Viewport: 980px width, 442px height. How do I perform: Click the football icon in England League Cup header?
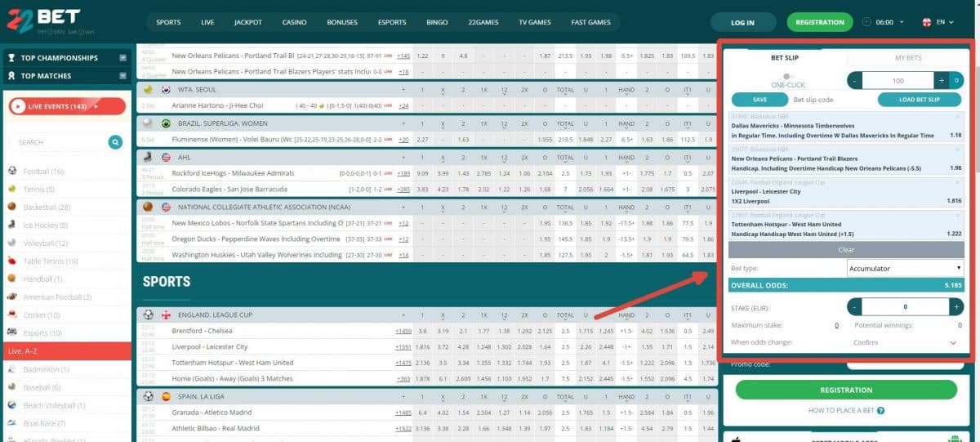[x=148, y=315]
